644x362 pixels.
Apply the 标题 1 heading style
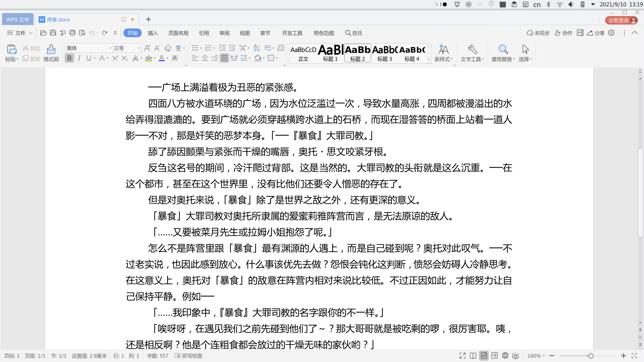coord(330,53)
